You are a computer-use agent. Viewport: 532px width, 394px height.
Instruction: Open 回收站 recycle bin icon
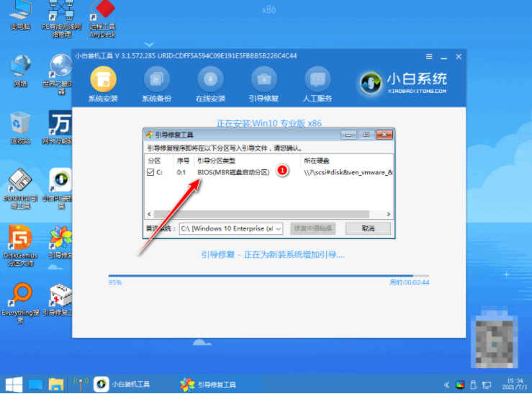[20, 128]
